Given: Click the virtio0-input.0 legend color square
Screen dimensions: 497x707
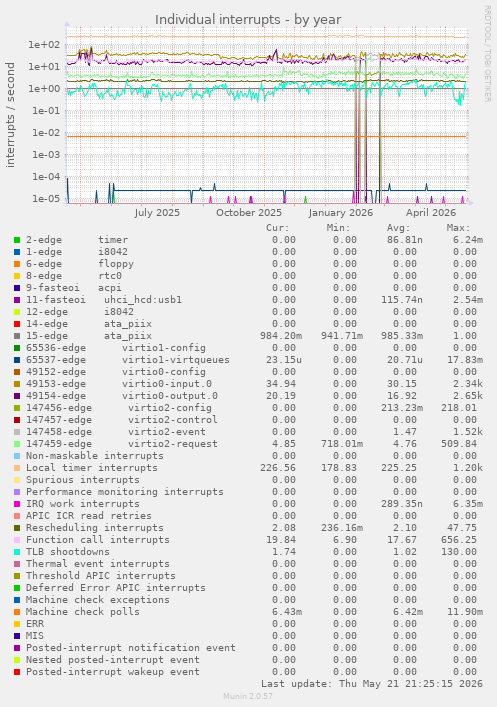Looking at the screenshot, I should pyautogui.click(x=17, y=384).
